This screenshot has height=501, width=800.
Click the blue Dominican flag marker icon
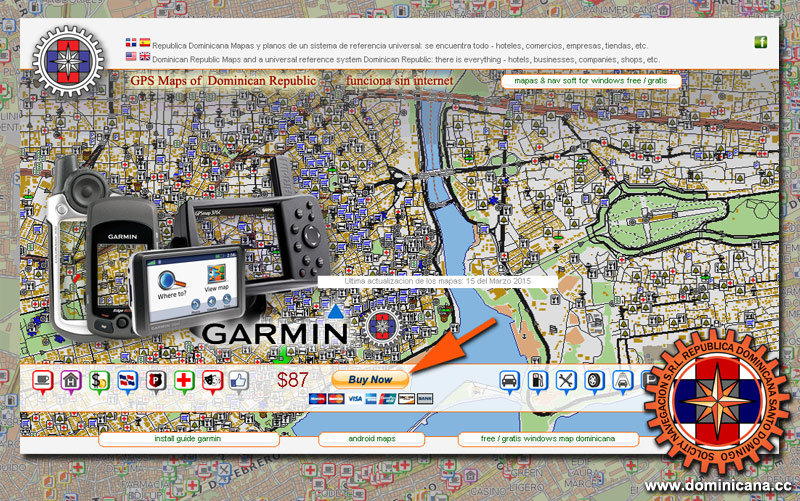coord(127,381)
